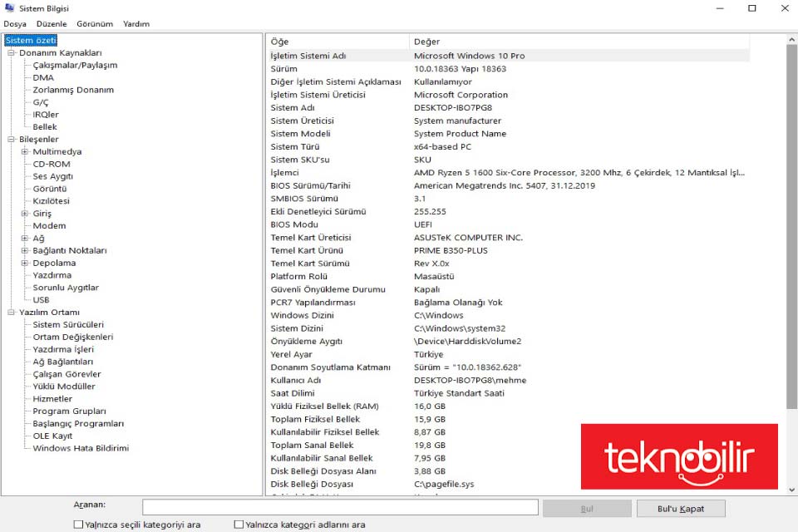Screen dimensions: 798x532
Task: Open the Dosya menu
Action: point(15,24)
